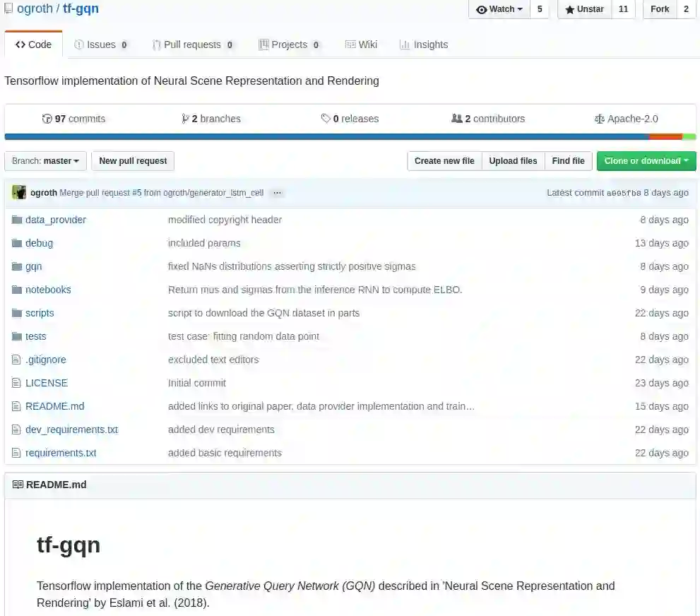This screenshot has height=616, width=700.
Task: Click the contributors people icon
Action: point(457,118)
